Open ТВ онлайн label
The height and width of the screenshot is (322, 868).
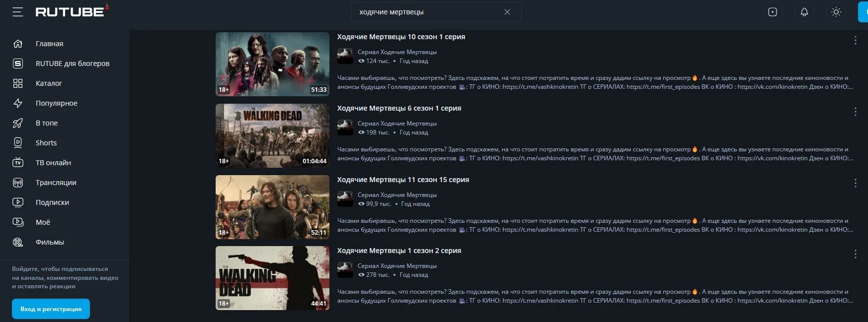pyautogui.click(x=53, y=163)
